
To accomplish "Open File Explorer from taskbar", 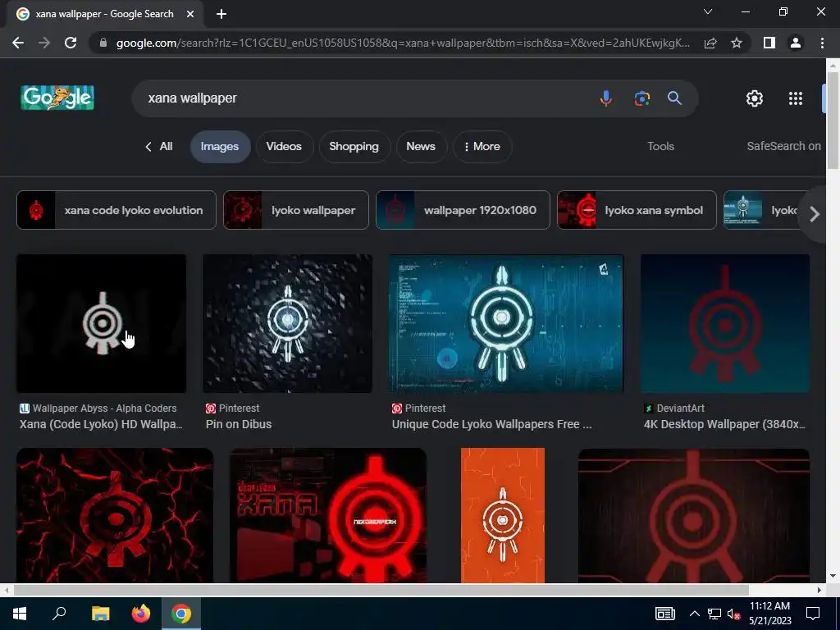I will (x=100, y=614).
